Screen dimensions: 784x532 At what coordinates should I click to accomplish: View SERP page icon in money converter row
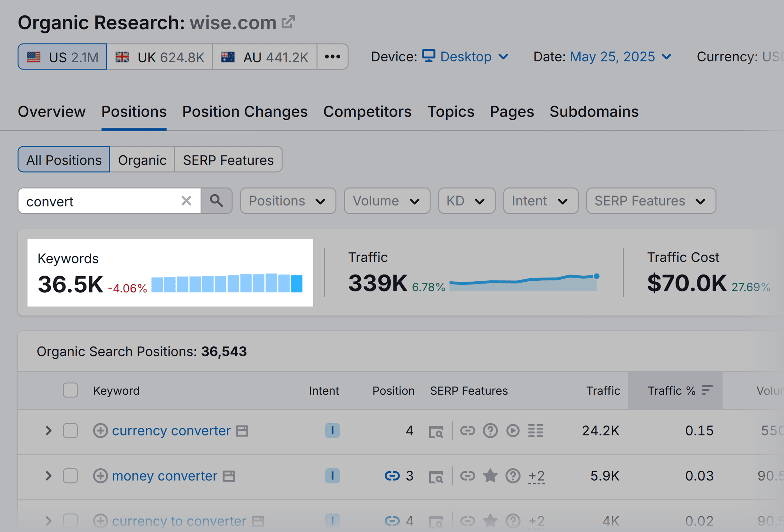(436, 477)
